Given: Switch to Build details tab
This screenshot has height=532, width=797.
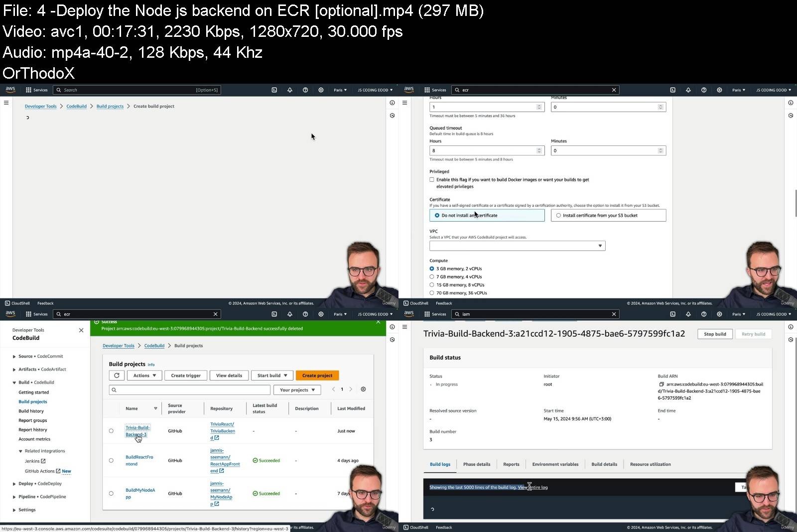Looking at the screenshot, I should click(x=604, y=464).
